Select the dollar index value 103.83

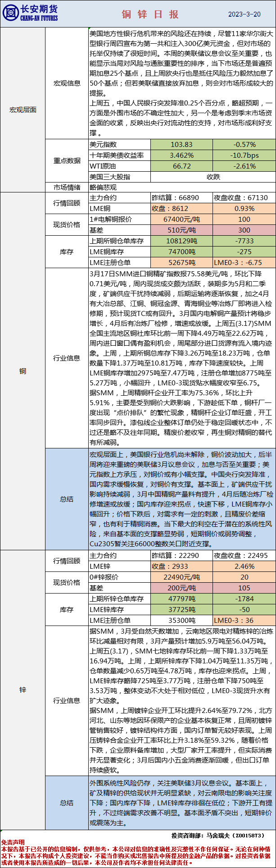[x=181, y=145]
